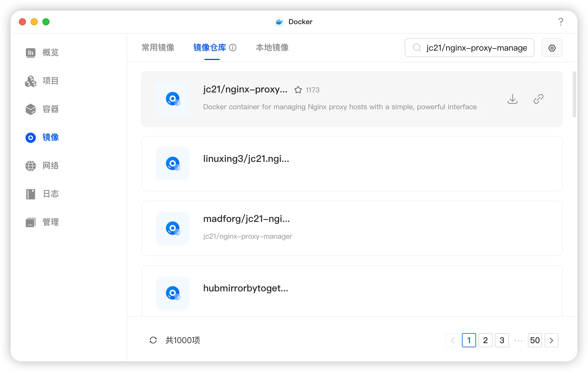Viewport: 588px width, 372px height.
Task: View the 日志 logs section
Action: coord(42,194)
